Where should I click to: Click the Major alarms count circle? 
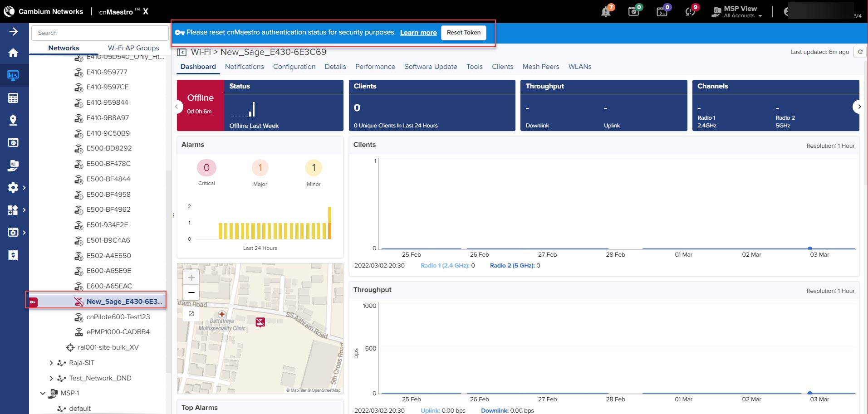[x=260, y=168]
